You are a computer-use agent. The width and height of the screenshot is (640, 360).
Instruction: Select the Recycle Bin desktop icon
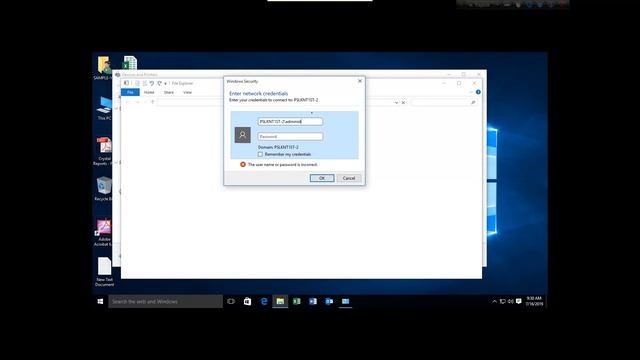point(103,189)
